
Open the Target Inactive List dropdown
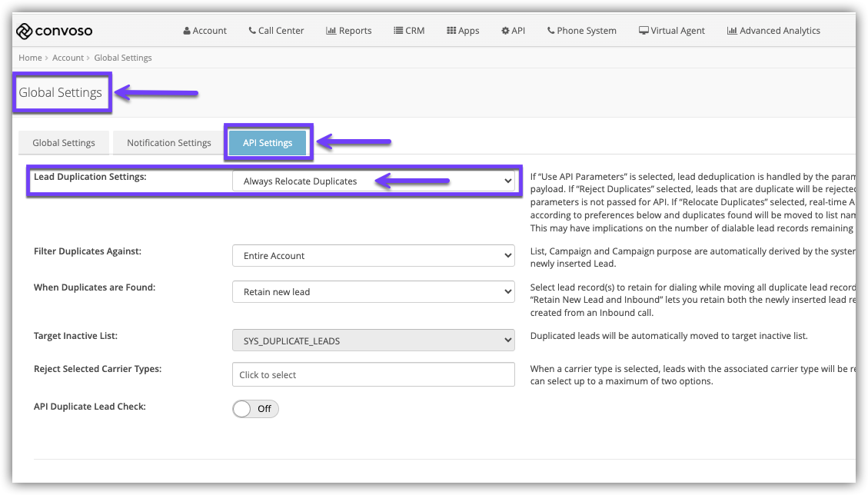tap(373, 341)
